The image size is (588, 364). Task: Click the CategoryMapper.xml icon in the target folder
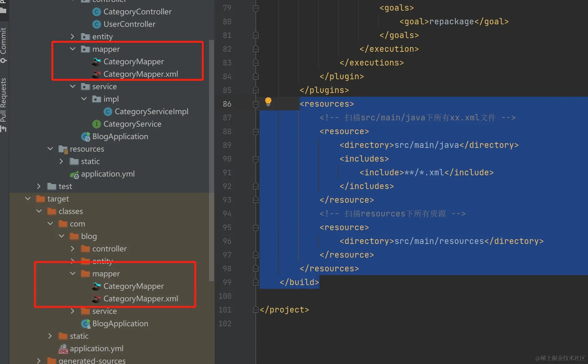[97, 299]
